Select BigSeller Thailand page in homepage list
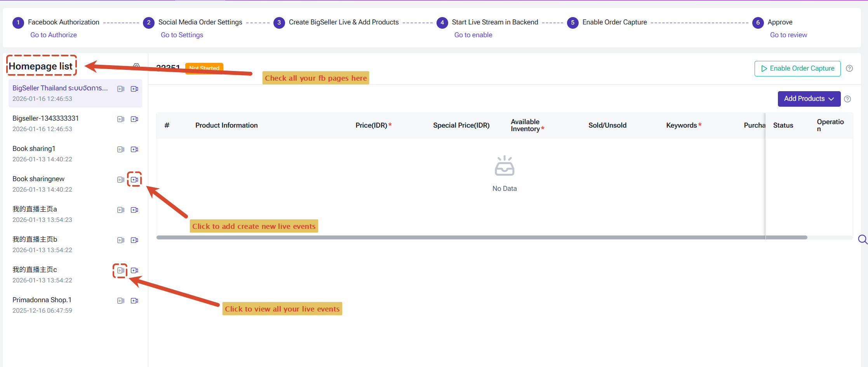 point(75,93)
